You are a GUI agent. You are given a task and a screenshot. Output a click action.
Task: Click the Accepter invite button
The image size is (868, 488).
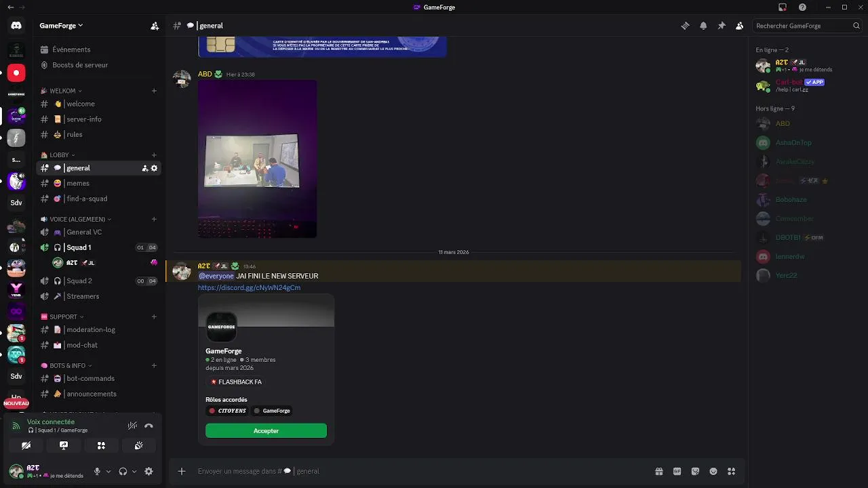[x=266, y=431]
